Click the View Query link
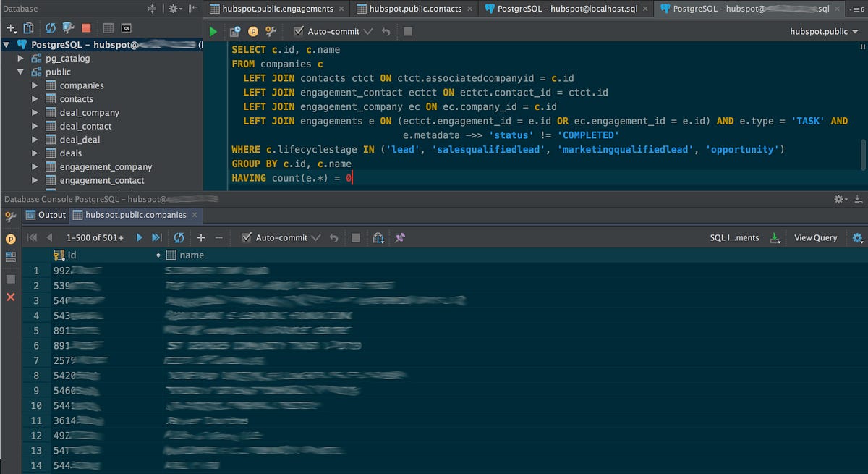868x474 pixels. point(816,237)
